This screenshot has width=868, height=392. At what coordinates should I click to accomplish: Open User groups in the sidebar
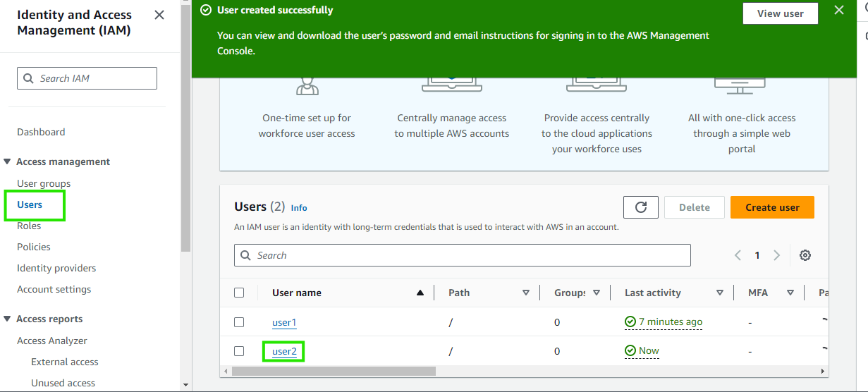click(44, 183)
